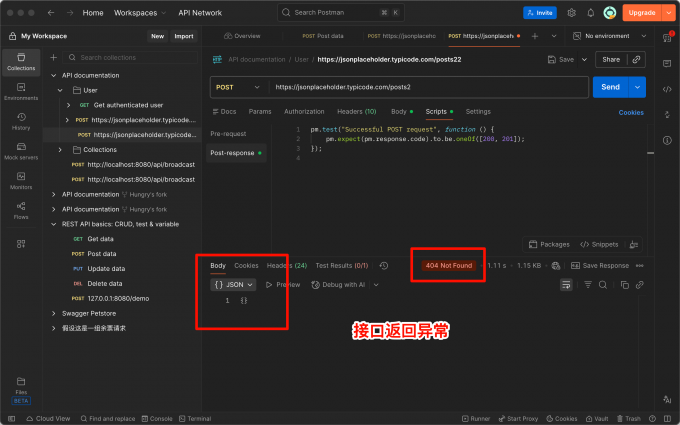
Task: Open the request info icon in right sidebar
Action: 667,141
